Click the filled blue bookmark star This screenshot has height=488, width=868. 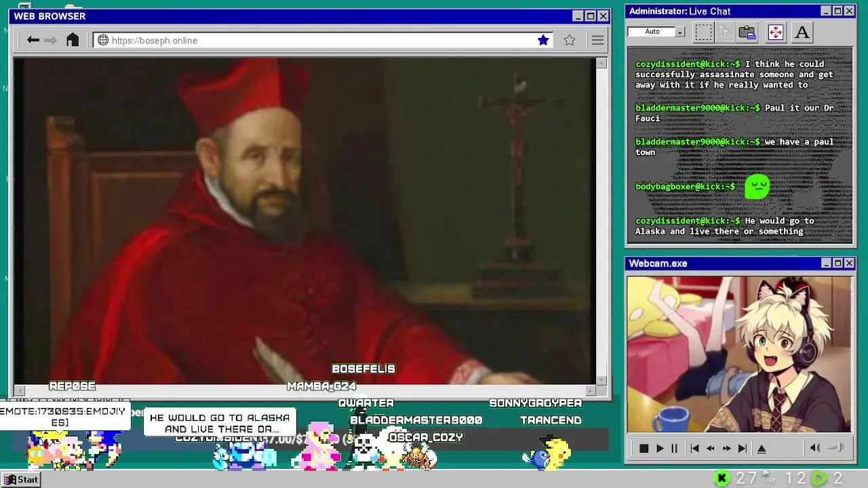point(543,40)
